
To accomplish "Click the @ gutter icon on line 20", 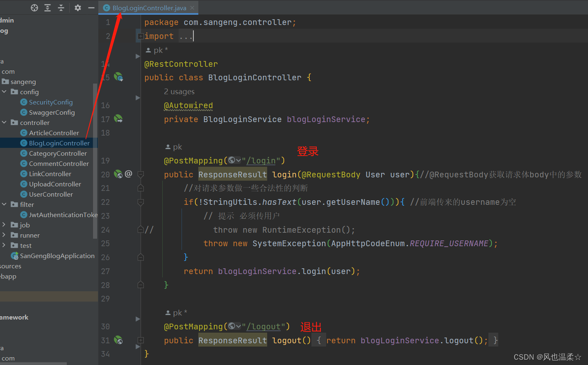I will (129, 174).
